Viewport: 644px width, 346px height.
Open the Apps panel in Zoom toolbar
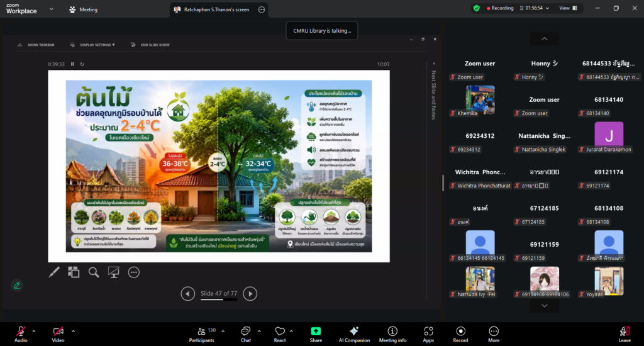click(x=428, y=334)
